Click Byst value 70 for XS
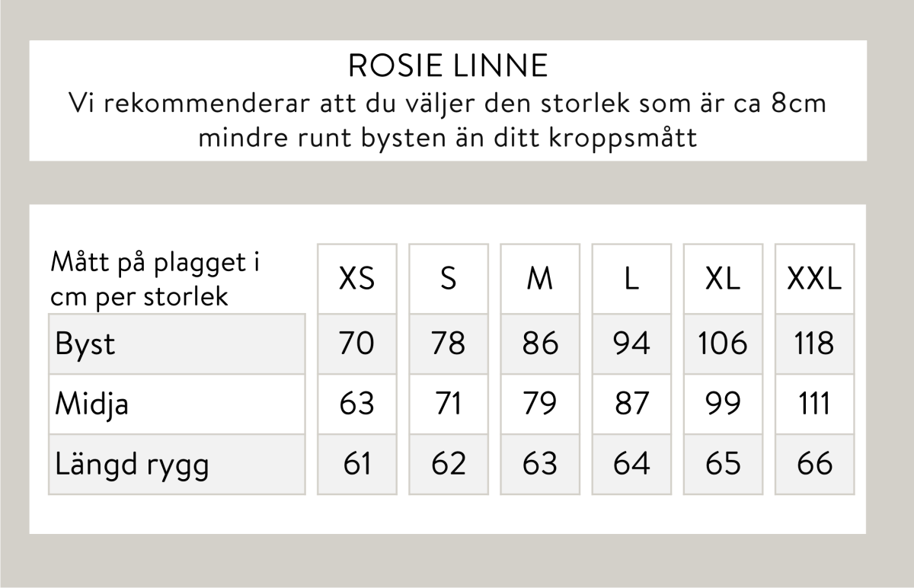The width and height of the screenshot is (914, 588). point(357,344)
